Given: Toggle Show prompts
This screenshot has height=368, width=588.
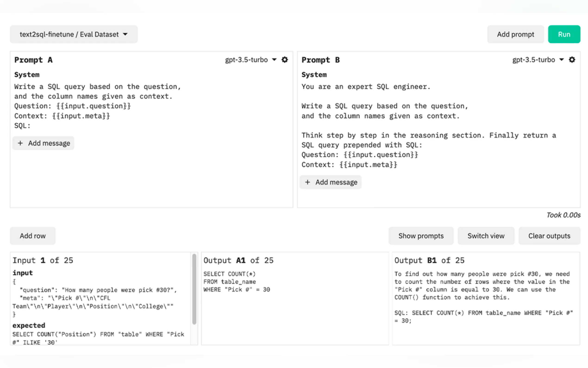Looking at the screenshot, I should tap(421, 236).
